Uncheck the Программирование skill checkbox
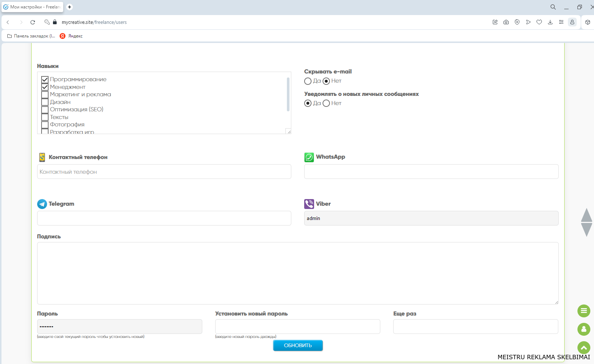Image resolution: width=594 pixels, height=364 pixels. [45, 79]
